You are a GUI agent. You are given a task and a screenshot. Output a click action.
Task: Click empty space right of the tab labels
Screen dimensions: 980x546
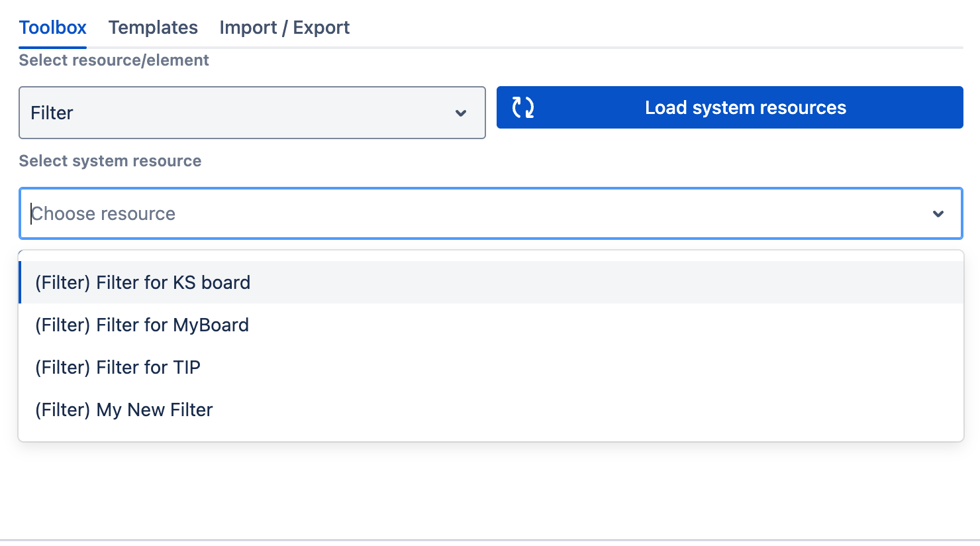tap(656, 28)
